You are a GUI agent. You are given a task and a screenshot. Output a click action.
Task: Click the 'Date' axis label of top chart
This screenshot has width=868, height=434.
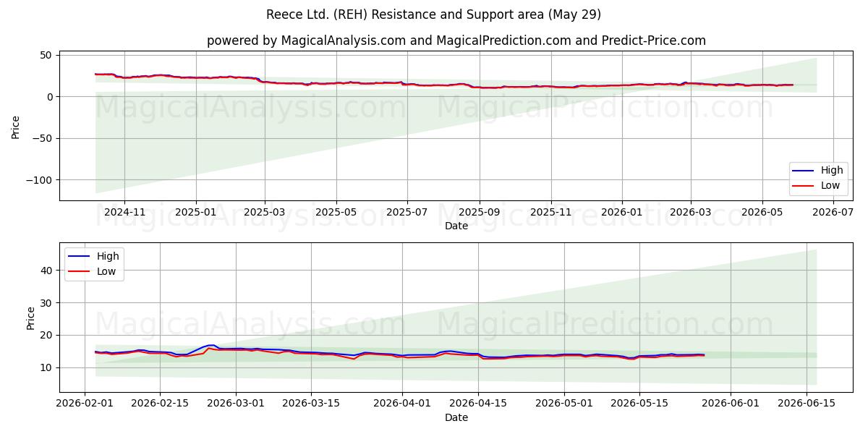pos(456,226)
